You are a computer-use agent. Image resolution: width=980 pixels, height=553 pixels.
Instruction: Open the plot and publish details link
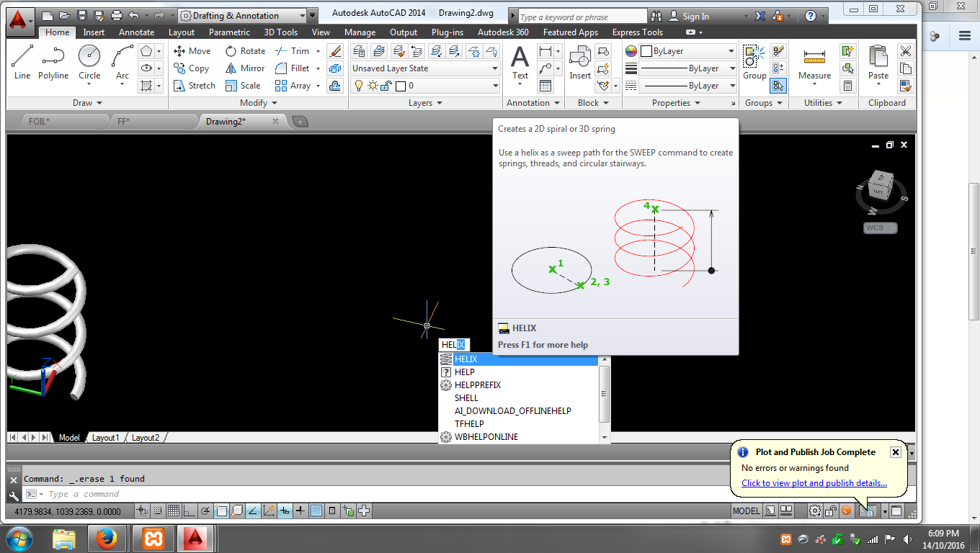point(814,483)
